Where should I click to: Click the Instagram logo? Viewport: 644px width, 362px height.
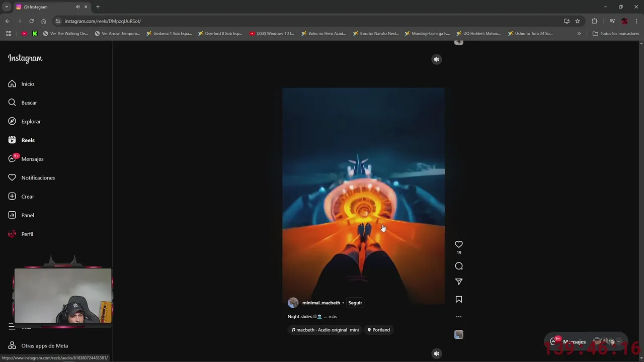pyautogui.click(x=25, y=58)
